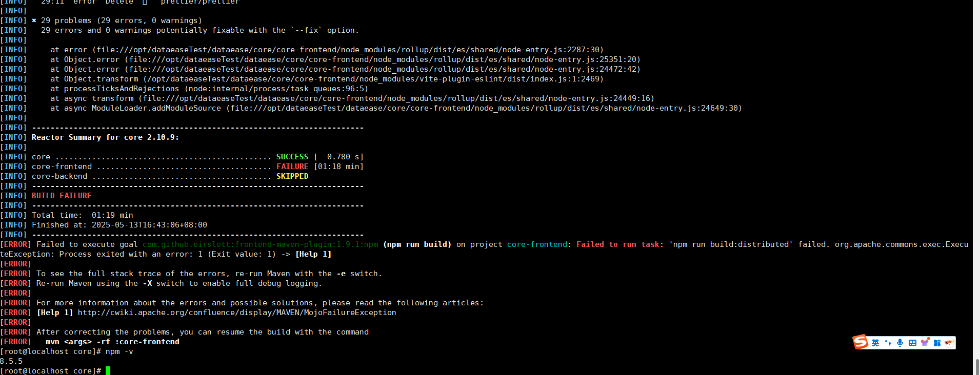Click the vite-plugin-eslint index.js stack trace path
Image resolution: width=980 pixels, height=375 pixels.
pyautogui.click(x=373, y=79)
